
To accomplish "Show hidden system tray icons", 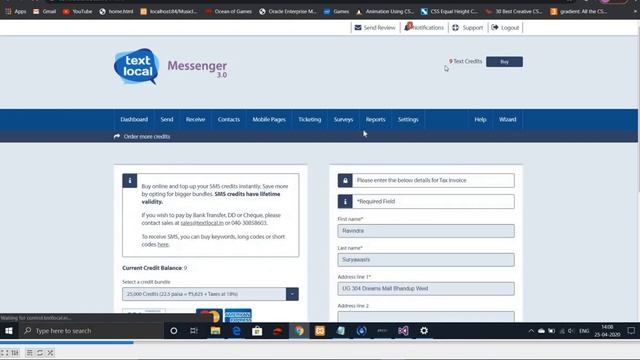I will 531,331.
